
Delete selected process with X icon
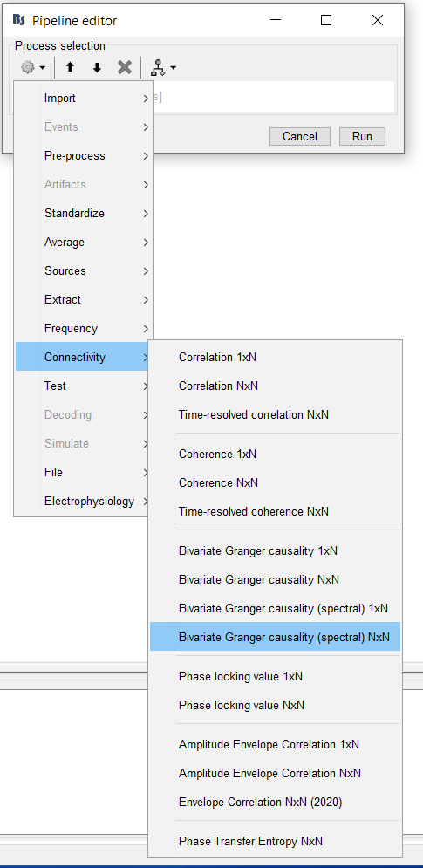pyautogui.click(x=125, y=67)
